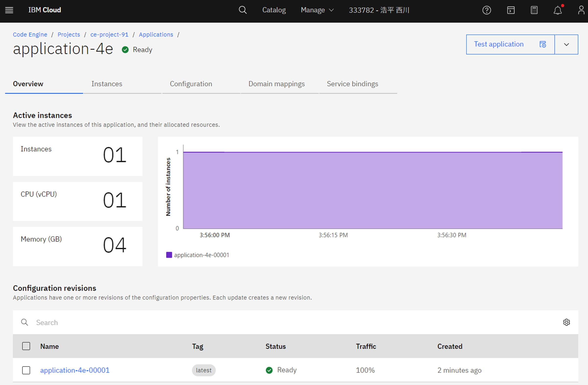Expand the arrow beside Test application
Image resolution: width=588 pixels, height=385 pixels.
[x=566, y=44]
